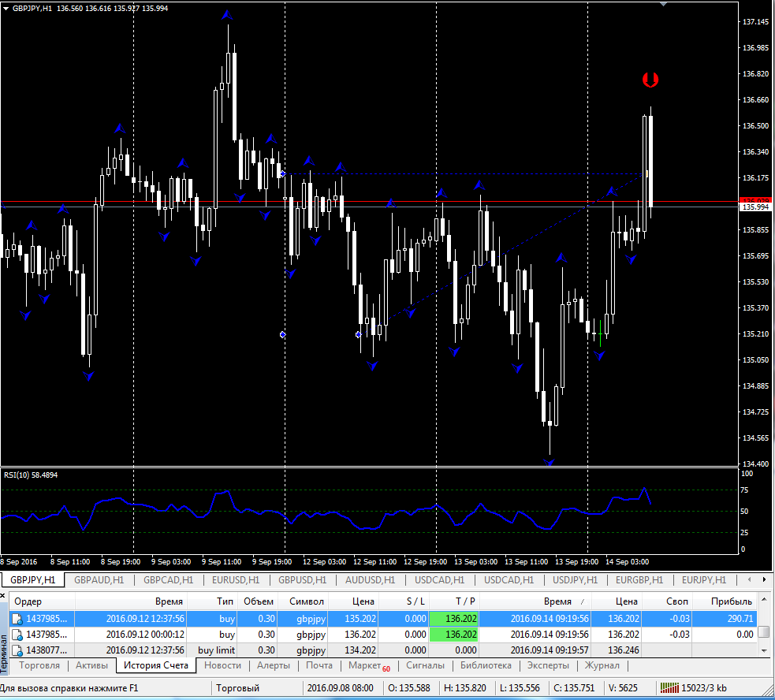Switch to the EURGBP,H1 chart tab
Viewport: 775px width, 700px height.
click(639, 580)
